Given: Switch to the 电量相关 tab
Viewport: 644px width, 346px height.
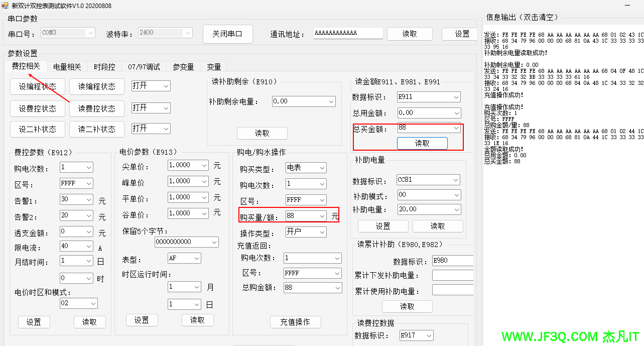Looking at the screenshot, I should [67, 67].
